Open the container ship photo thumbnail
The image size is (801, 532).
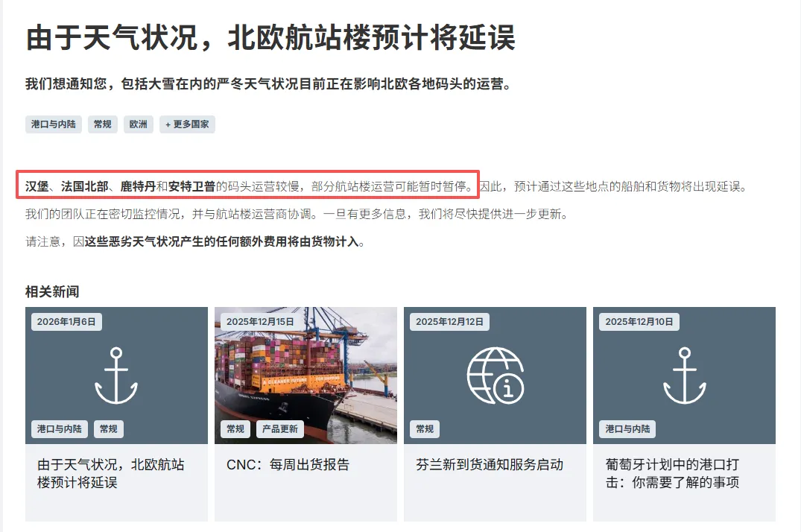(305, 375)
